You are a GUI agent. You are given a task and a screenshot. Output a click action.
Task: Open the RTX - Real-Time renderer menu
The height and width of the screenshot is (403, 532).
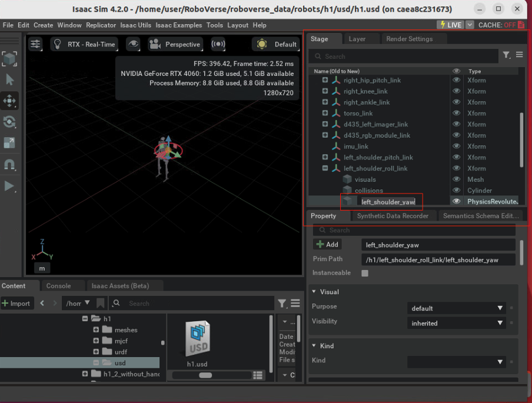pyautogui.click(x=84, y=44)
